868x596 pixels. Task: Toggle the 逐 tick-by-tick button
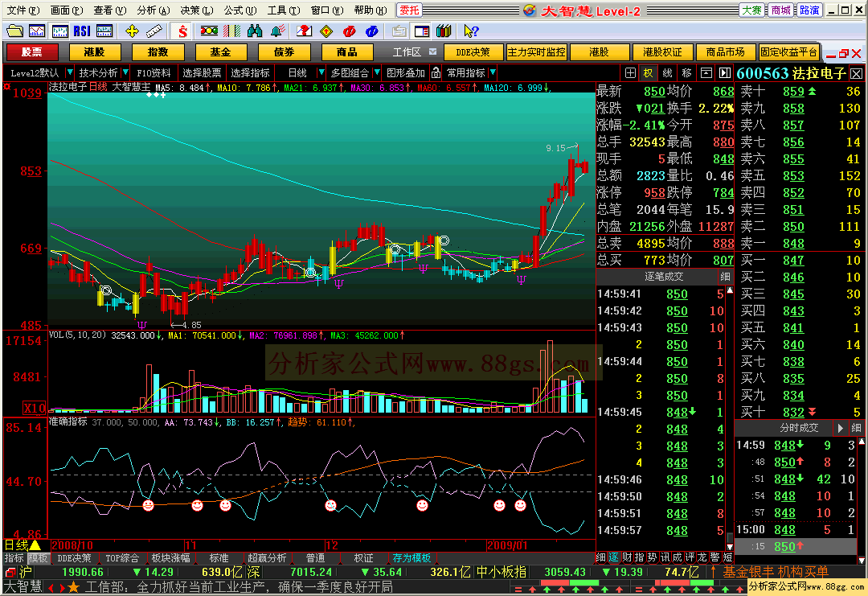click(613, 557)
